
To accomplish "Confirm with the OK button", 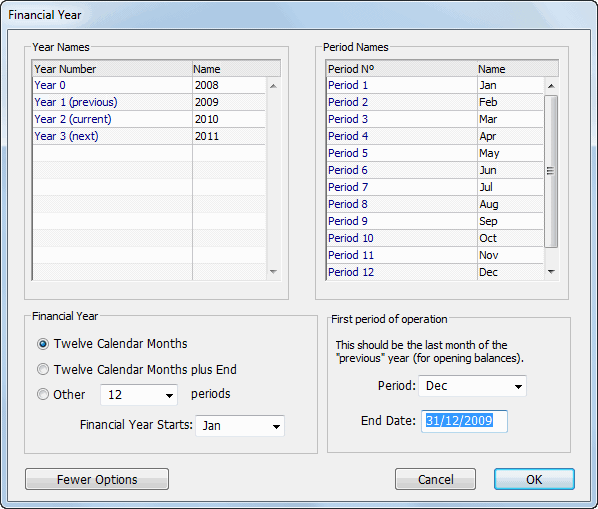I will point(534,479).
